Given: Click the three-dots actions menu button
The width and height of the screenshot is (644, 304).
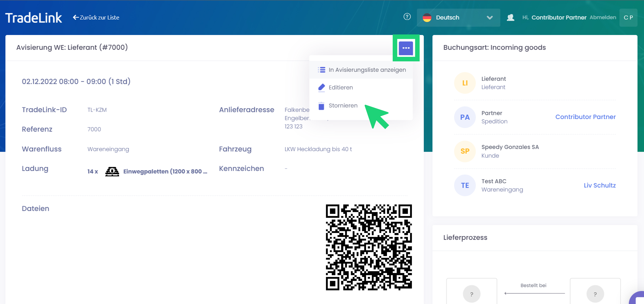Looking at the screenshot, I should [406, 48].
